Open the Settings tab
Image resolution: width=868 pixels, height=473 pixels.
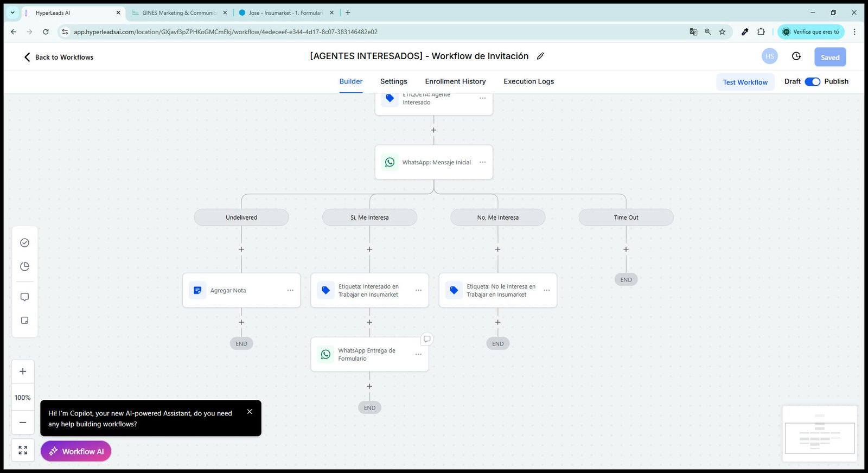(393, 81)
